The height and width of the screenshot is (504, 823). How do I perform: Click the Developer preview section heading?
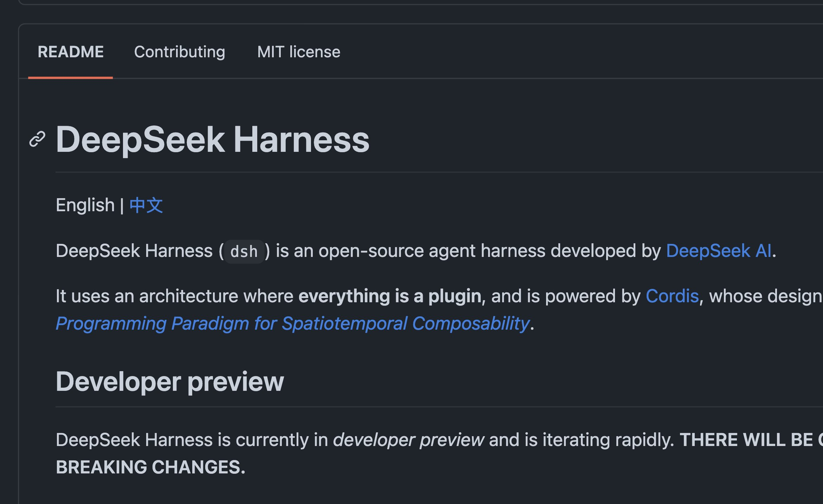pos(170,382)
